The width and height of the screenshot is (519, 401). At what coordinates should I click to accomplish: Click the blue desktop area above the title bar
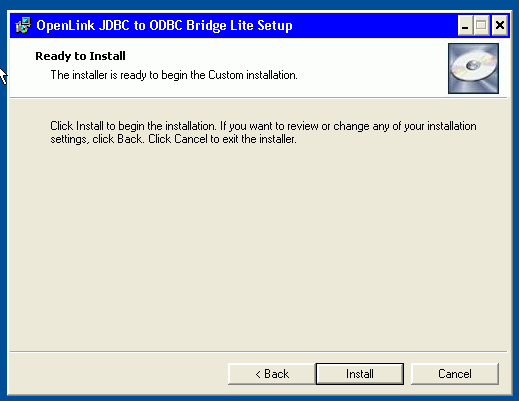click(259, 5)
